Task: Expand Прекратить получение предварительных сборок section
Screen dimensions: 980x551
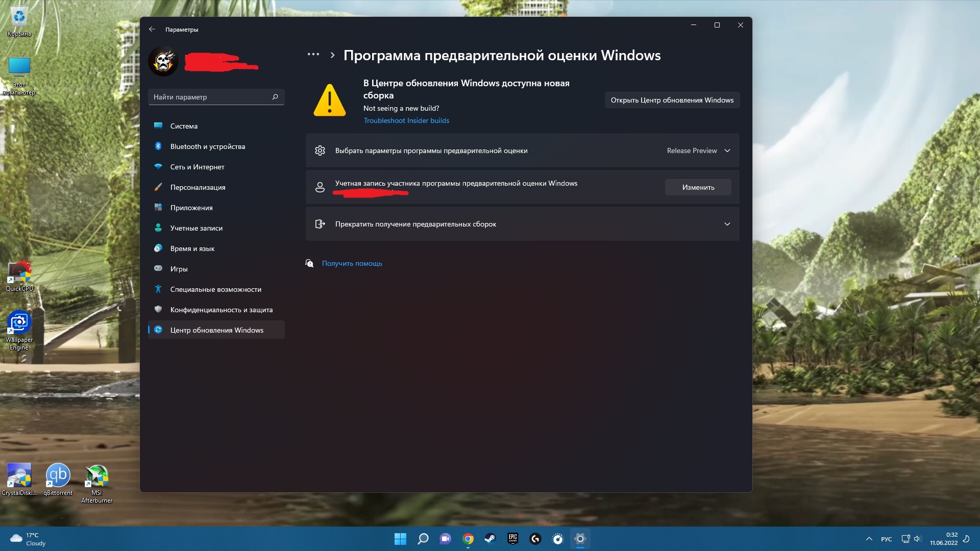Action: point(726,223)
